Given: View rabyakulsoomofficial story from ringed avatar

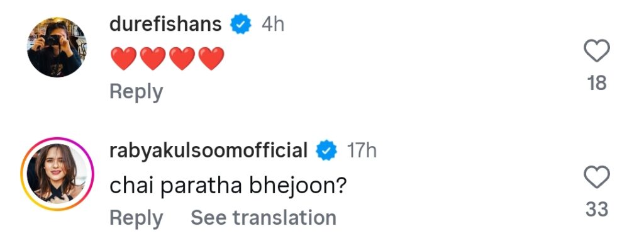Looking at the screenshot, I should (x=57, y=173).
